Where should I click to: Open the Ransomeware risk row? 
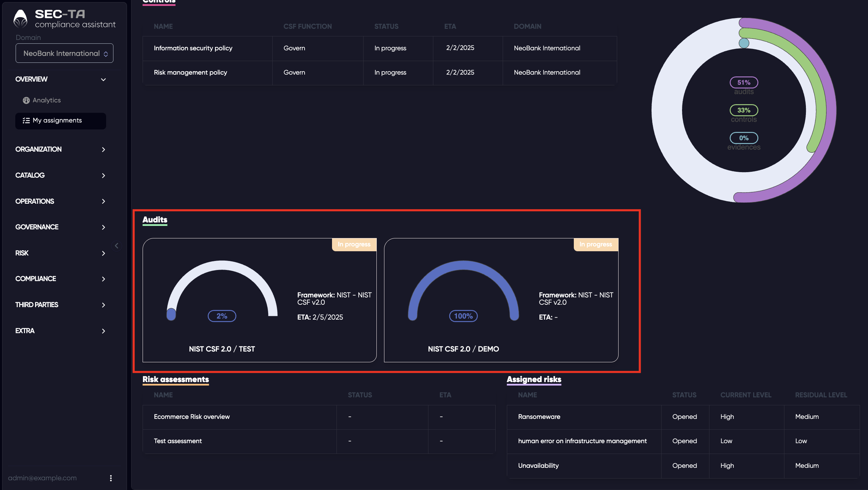pos(683,417)
